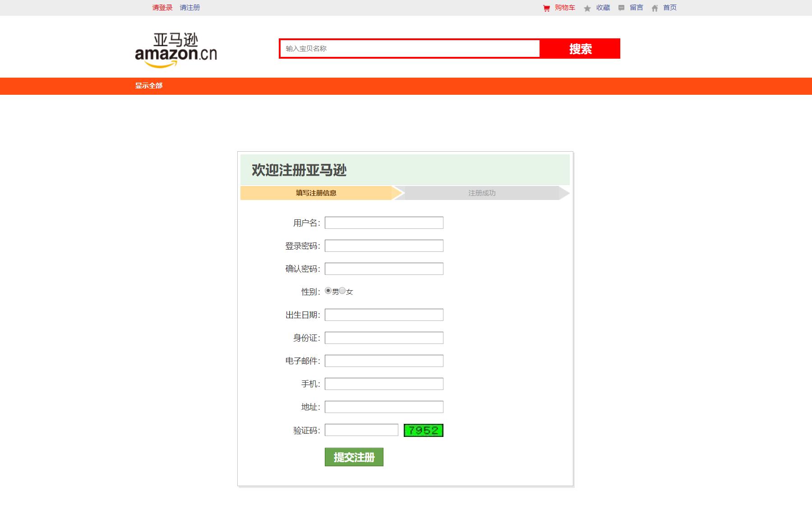Viewport: 812px width, 529px height.
Task: Open the 留言 messages link
Action: [637, 8]
